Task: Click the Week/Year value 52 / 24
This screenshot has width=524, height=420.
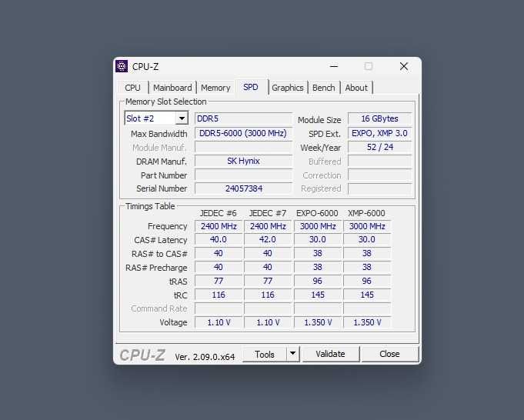Action: pyautogui.click(x=379, y=148)
